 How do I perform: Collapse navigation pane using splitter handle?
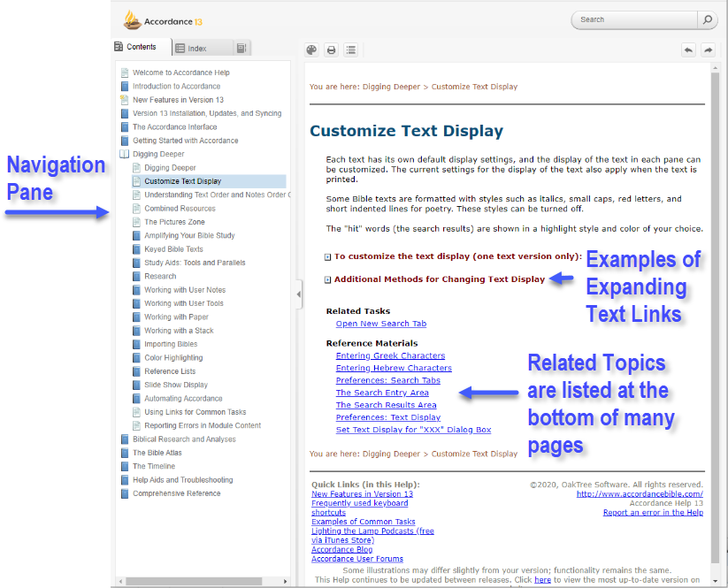coord(298,294)
